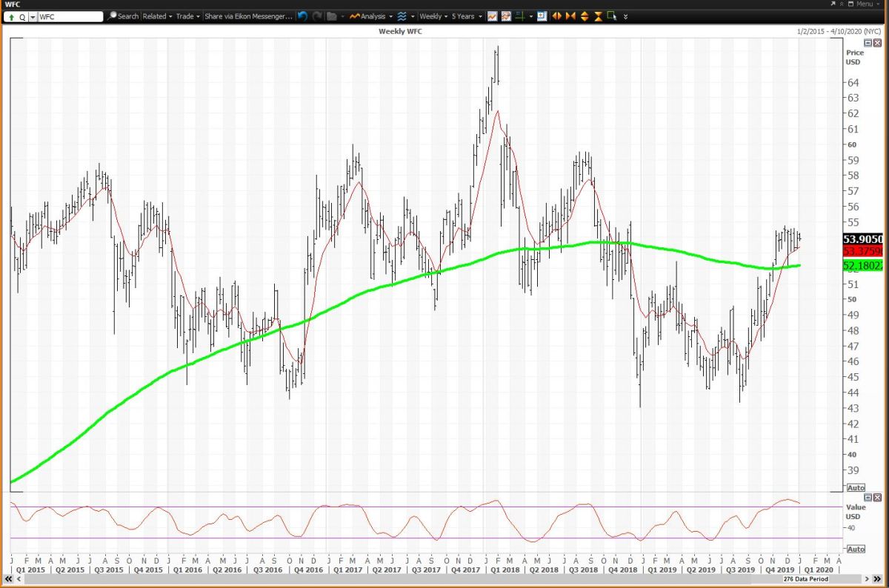Click the Auto button on the indicator axis
Viewport: 889px width, 588px height.
[x=856, y=549]
